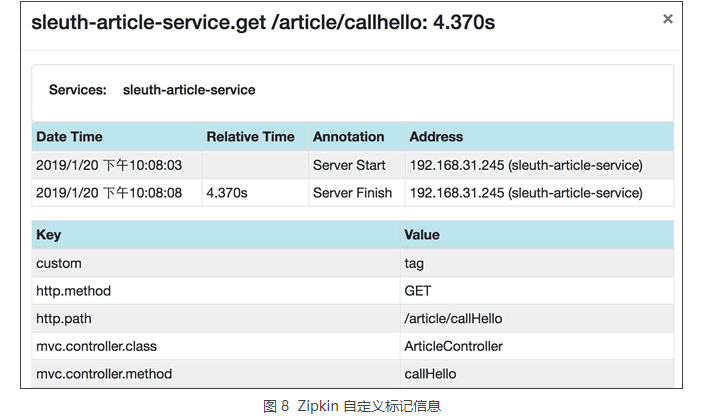The image size is (702, 420).
Task: Select the service name 'sleuth-article-service'
Action: [x=189, y=90]
